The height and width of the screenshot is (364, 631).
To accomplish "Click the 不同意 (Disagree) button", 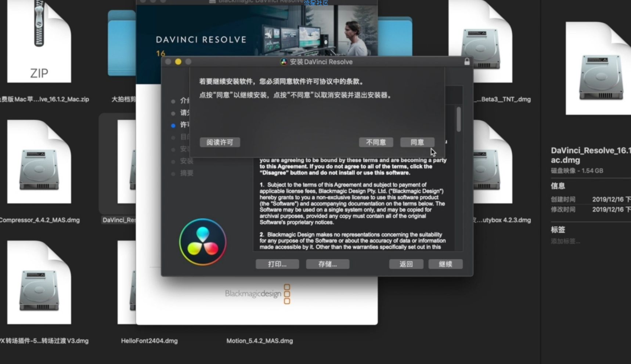I will 376,142.
